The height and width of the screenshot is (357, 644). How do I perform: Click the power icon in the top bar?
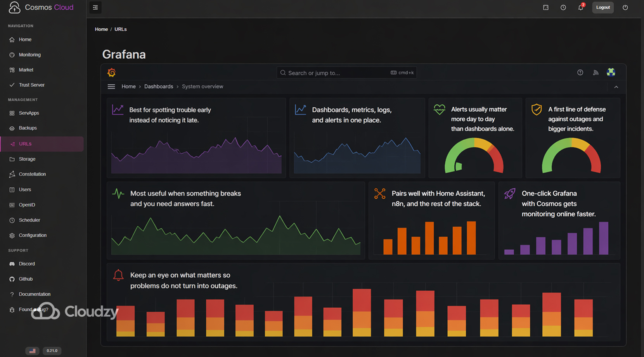point(625,7)
